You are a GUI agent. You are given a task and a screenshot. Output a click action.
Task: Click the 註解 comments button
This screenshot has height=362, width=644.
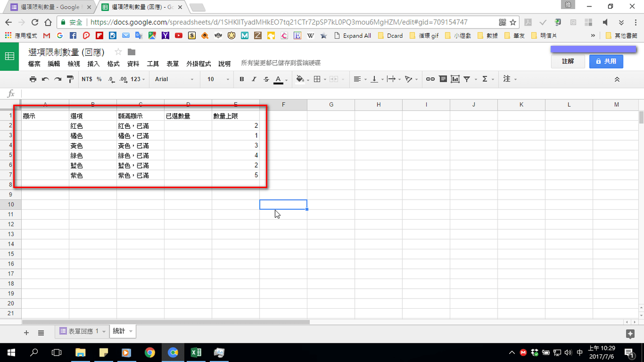(x=568, y=61)
